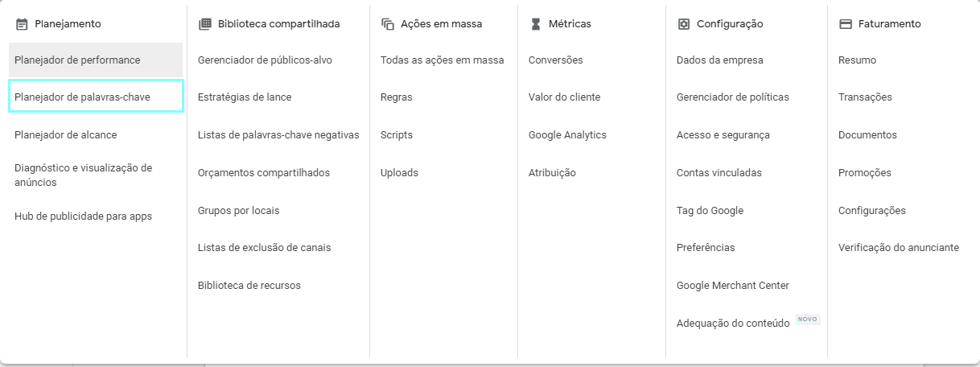Open Listas de palavras-chave negativas
The width and height of the screenshot is (980, 367).
pos(278,135)
